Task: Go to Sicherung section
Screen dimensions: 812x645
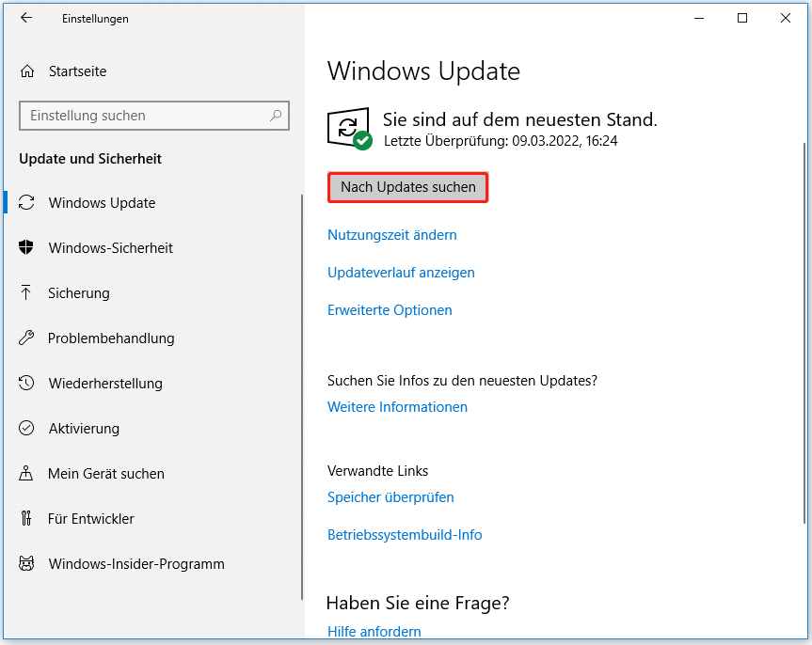Action: (79, 293)
